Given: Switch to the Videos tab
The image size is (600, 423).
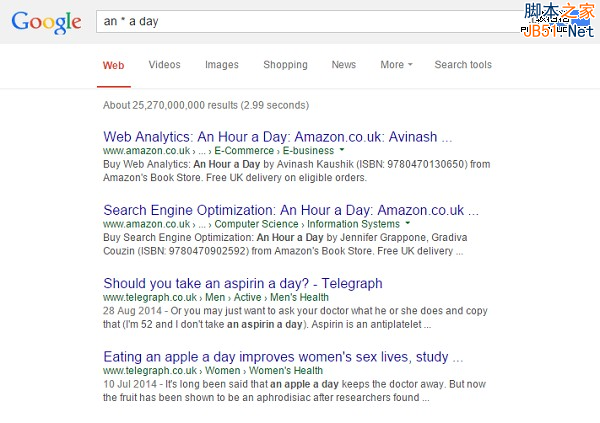Looking at the screenshot, I should click(x=165, y=65).
